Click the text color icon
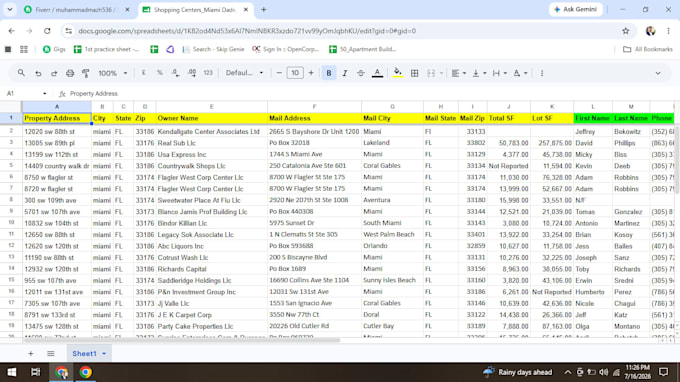680x382 pixels. coord(377,73)
